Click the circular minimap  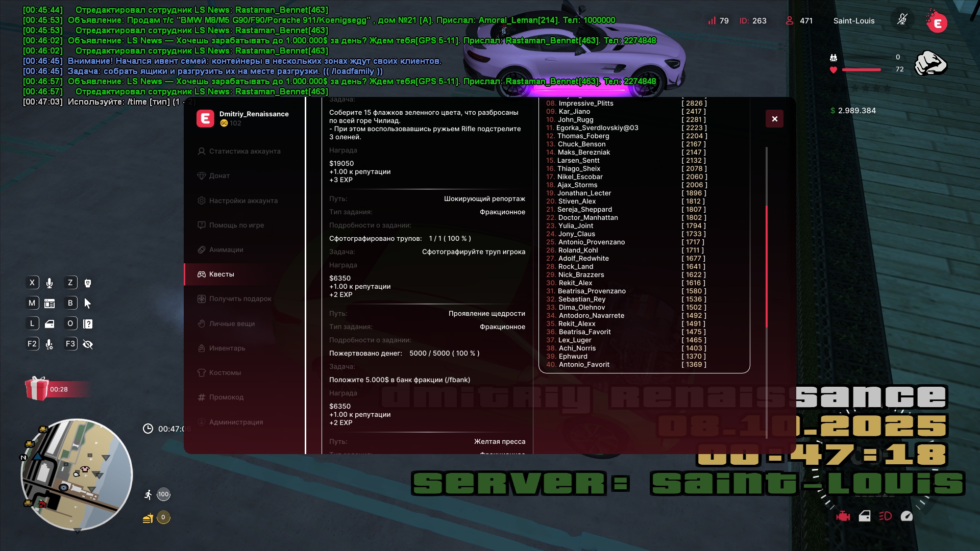(77, 474)
